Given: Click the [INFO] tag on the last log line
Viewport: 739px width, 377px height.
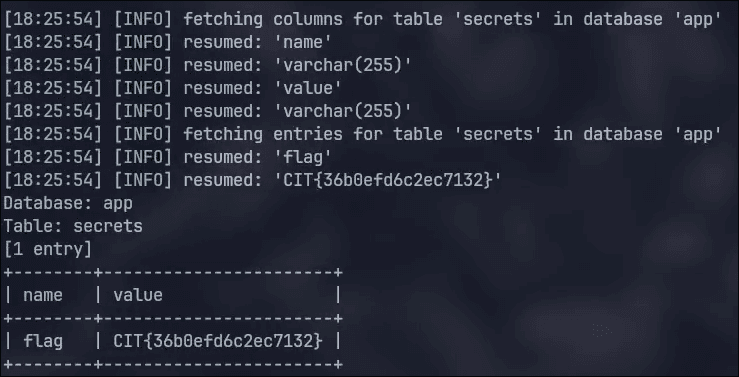Looking at the screenshot, I should 143,180.
